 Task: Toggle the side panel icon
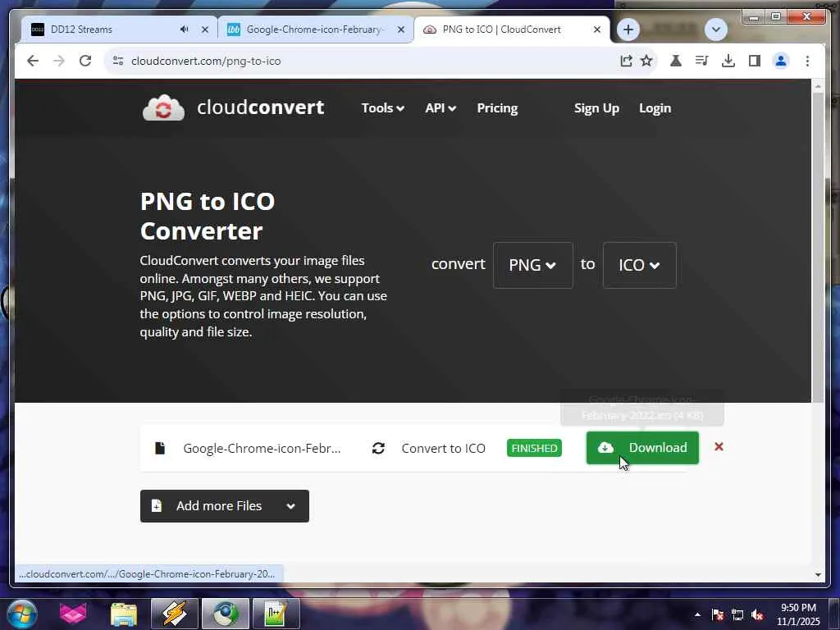tap(755, 61)
